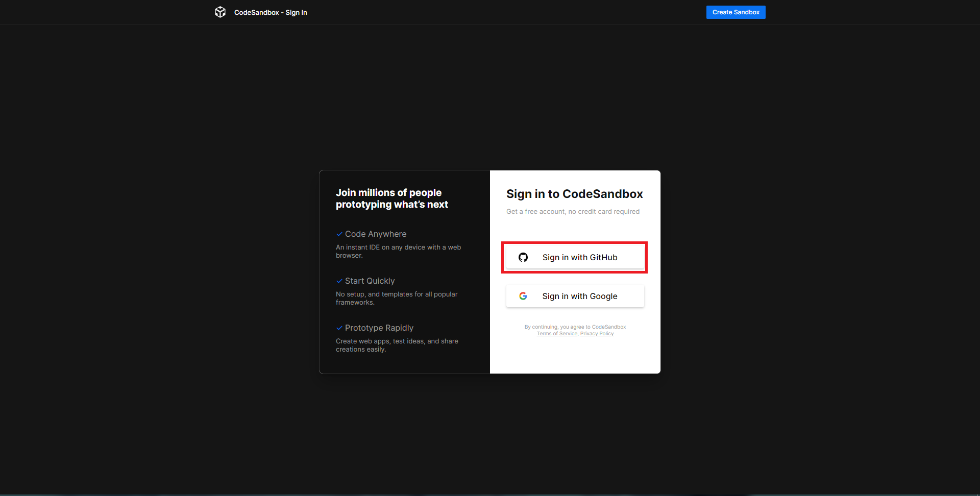The width and height of the screenshot is (980, 496).
Task: Click the 'Start Quickly' feature title
Action: [370, 281]
